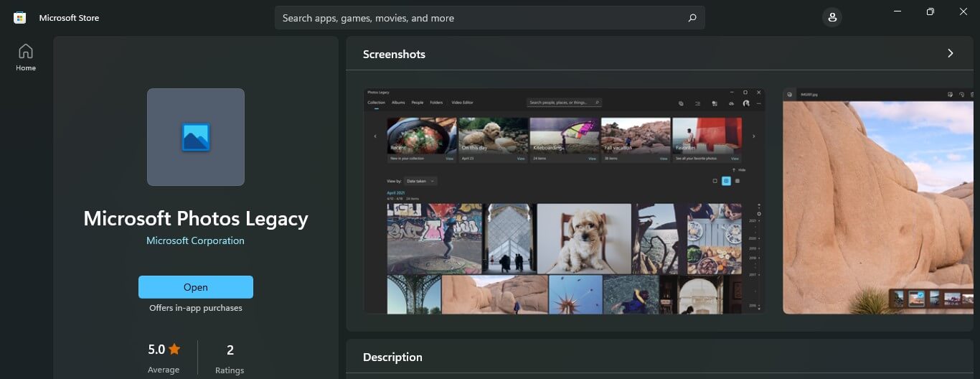Open the Photos collection screenshot thumbnail
Screen dimensions: 980x379
click(564, 201)
